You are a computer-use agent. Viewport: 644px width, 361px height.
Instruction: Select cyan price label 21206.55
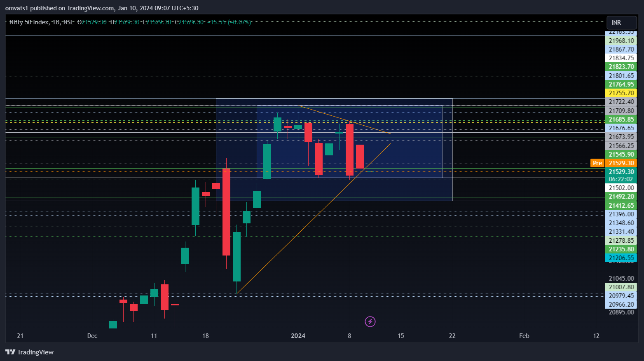(621, 258)
